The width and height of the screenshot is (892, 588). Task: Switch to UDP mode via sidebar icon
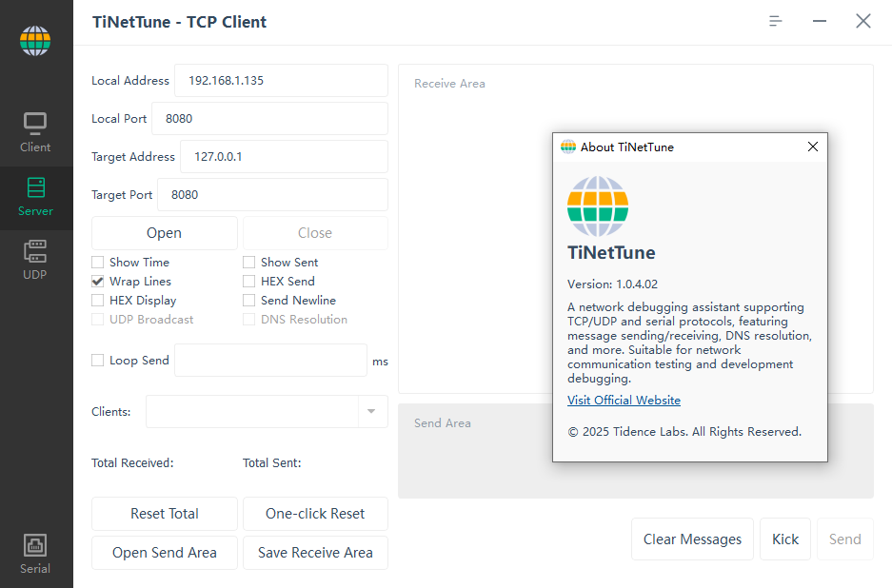[x=35, y=252]
